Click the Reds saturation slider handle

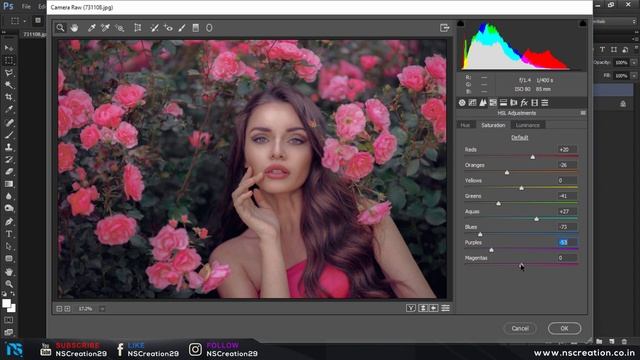[533, 157]
